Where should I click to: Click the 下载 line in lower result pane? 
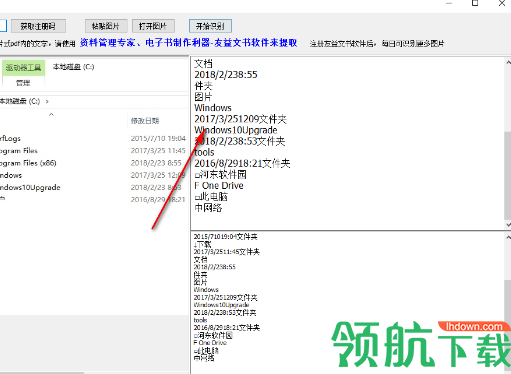[x=202, y=244]
